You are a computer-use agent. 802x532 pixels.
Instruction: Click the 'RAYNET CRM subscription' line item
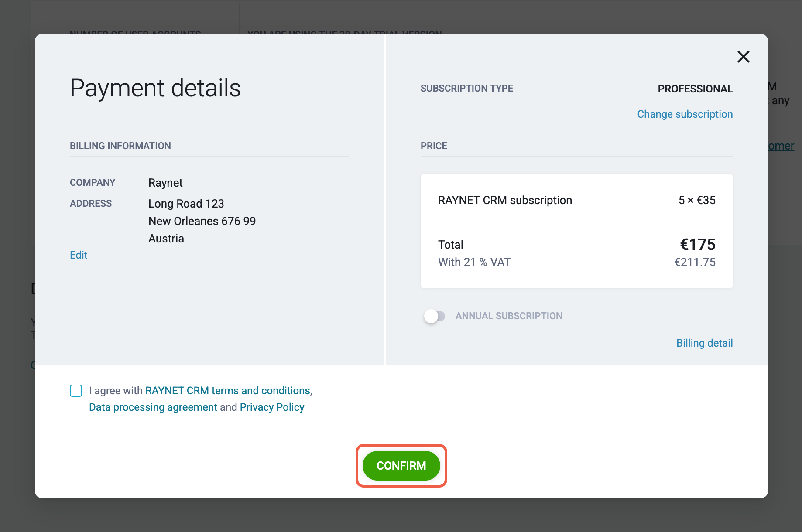[x=505, y=200]
